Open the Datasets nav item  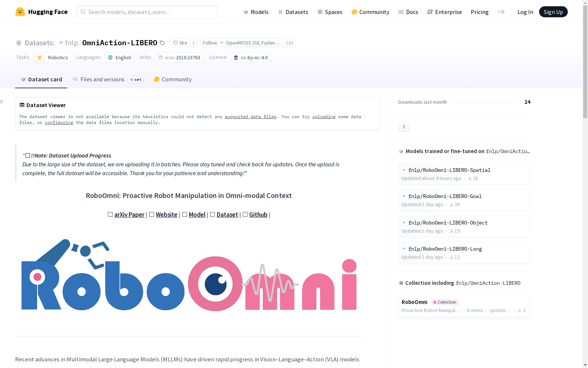(293, 12)
